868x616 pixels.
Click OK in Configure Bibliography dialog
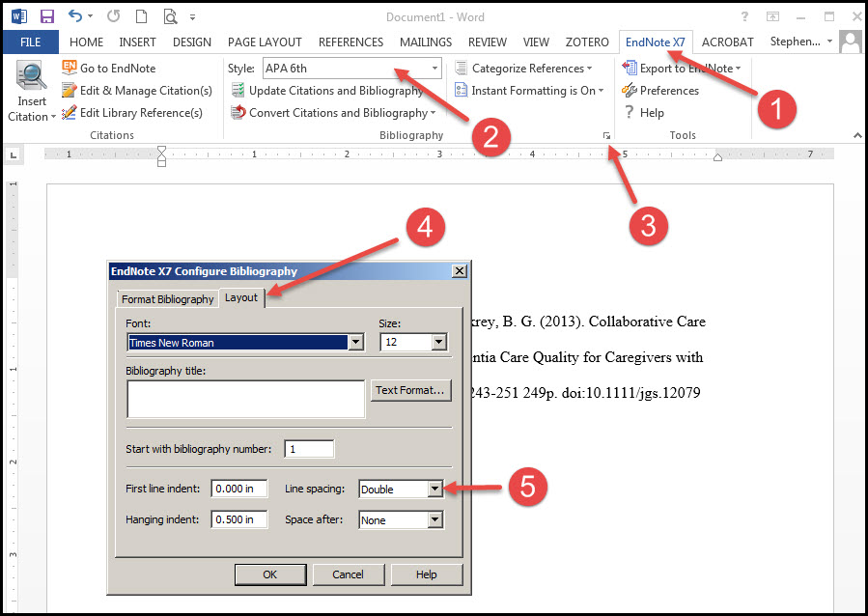point(270,574)
